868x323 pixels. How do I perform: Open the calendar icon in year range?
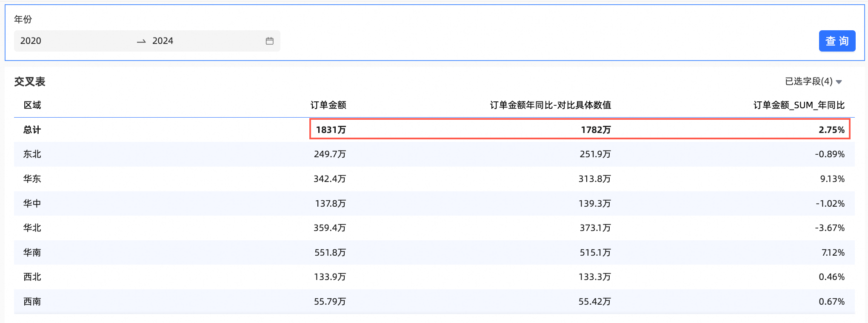[269, 41]
